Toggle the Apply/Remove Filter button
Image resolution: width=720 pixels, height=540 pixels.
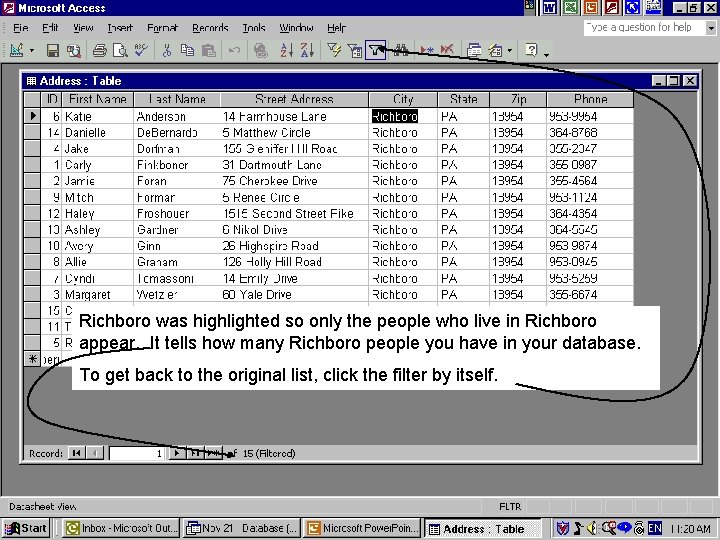click(x=376, y=50)
